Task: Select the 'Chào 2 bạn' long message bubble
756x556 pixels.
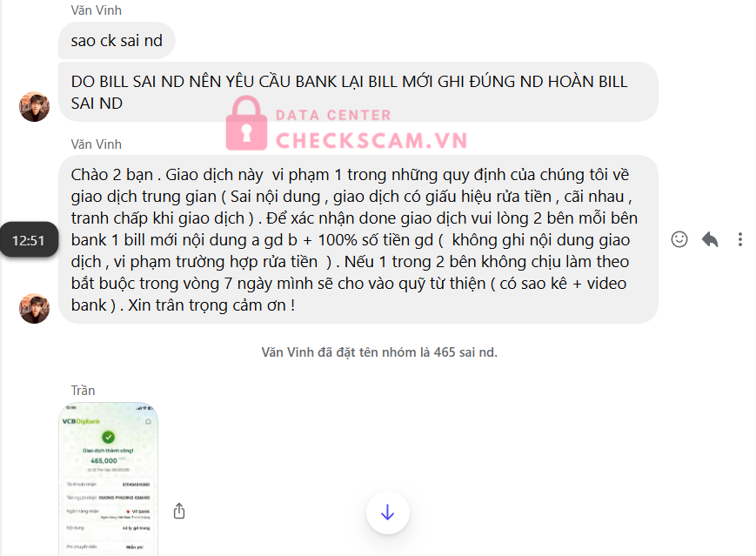Action: point(358,239)
